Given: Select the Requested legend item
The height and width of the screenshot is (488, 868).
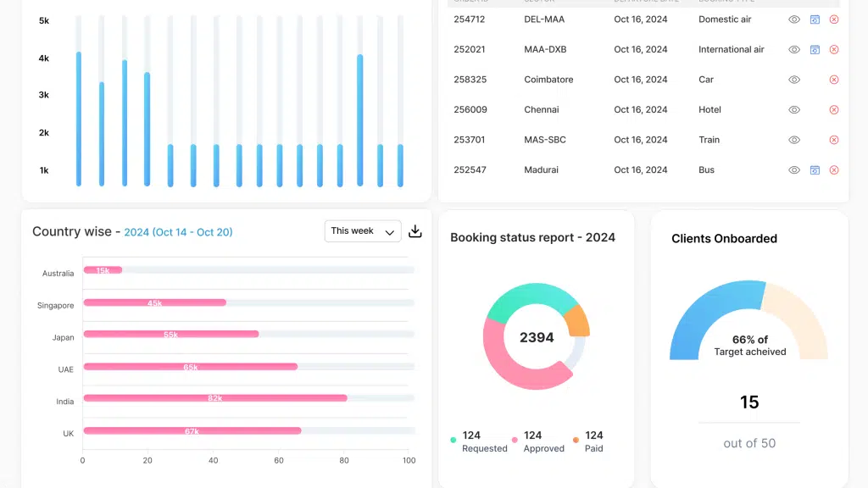Looking at the screenshot, I should tap(479, 441).
